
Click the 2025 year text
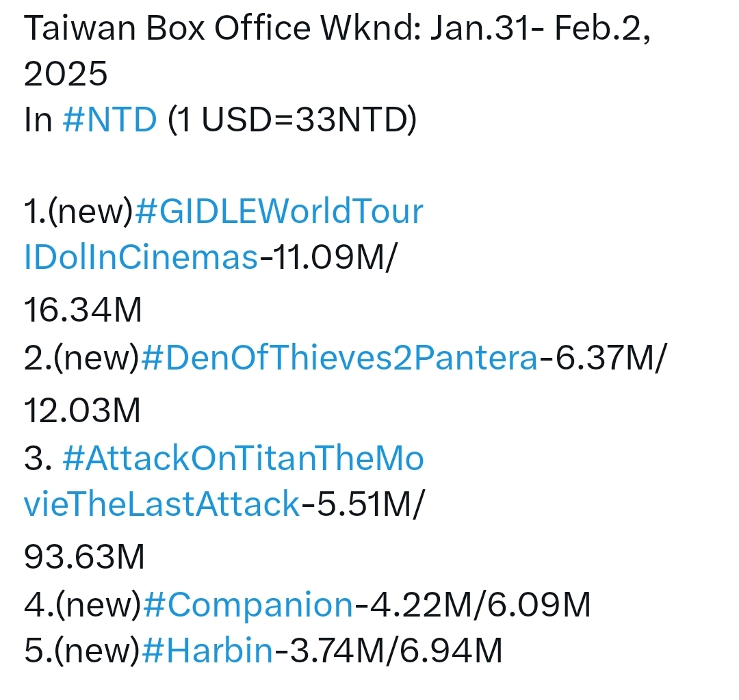point(66,73)
